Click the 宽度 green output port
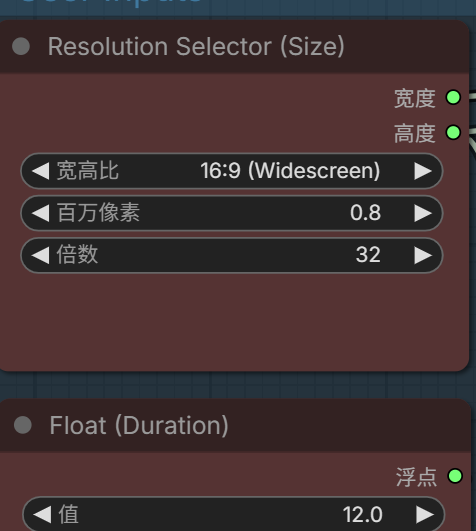The width and height of the screenshot is (476, 531). tap(453, 98)
